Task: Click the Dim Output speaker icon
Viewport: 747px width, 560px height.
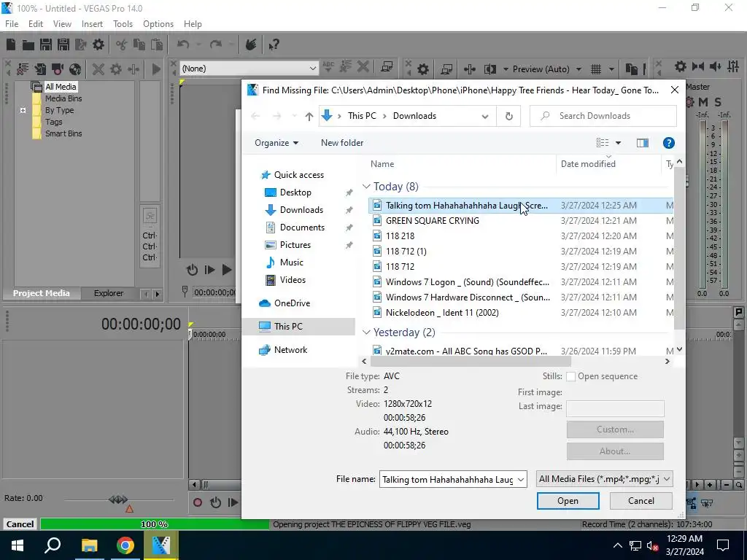Action: coord(715,66)
